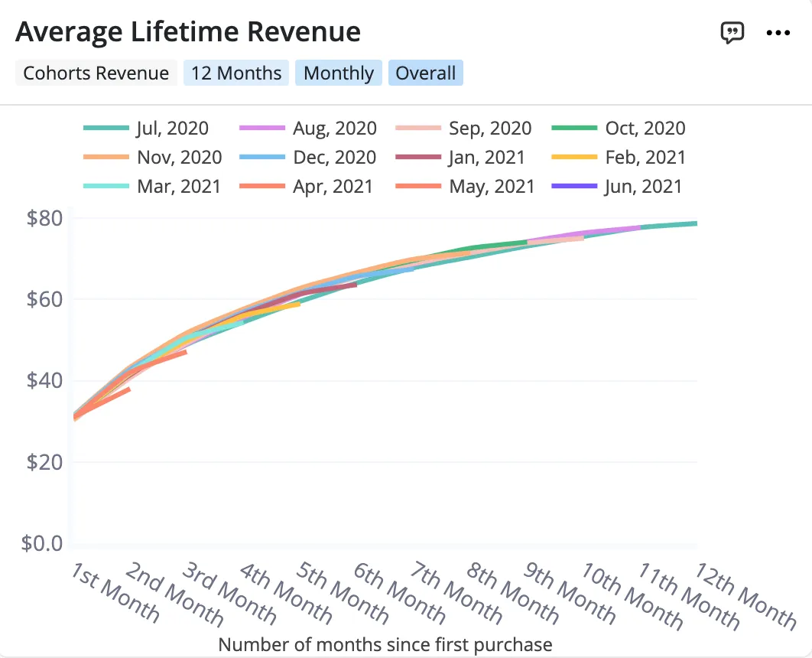The width and height of the screenshot is (812, 658).
Task: Toggle the Dec, 2020 legend series
Action: (308, 157)
